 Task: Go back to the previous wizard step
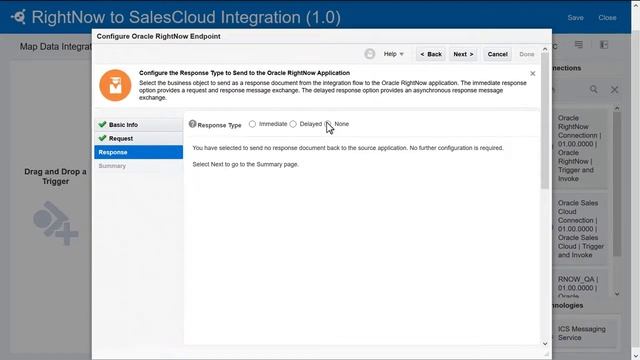[431, 54]
